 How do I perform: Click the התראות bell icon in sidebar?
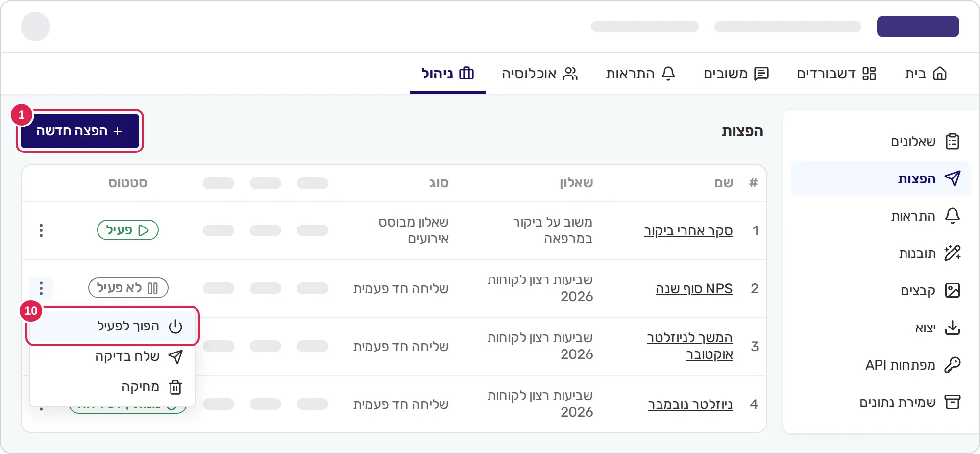click(953, 216)
